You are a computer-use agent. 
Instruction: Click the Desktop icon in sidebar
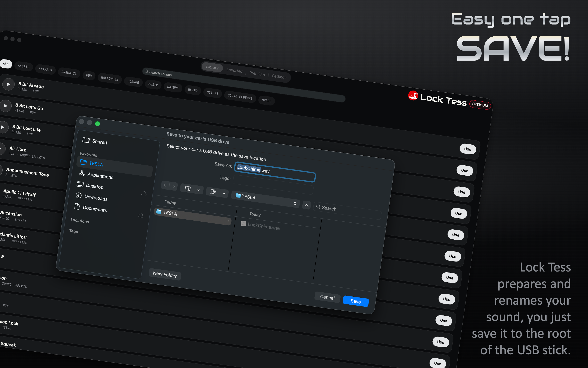80,184
